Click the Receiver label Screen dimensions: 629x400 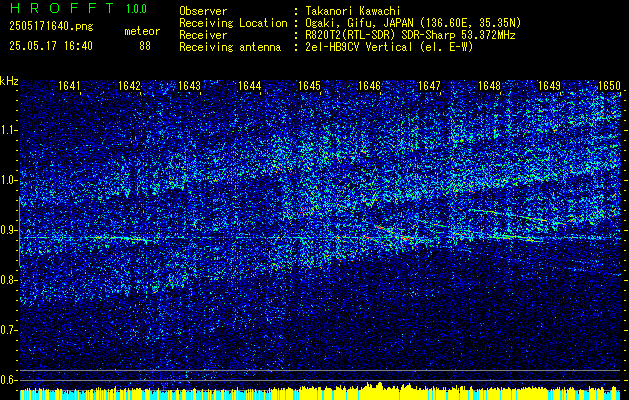tap(203, 35)
